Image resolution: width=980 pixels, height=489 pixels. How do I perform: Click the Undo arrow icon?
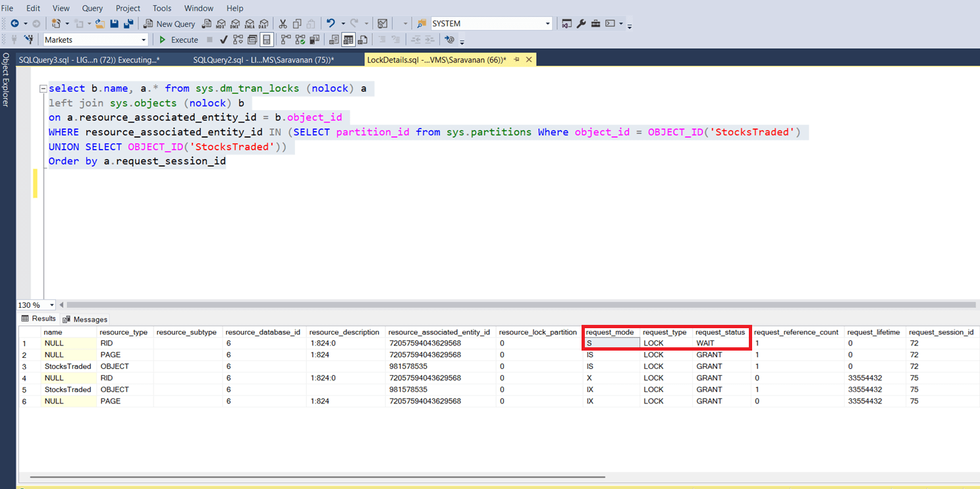coord(331,24)
